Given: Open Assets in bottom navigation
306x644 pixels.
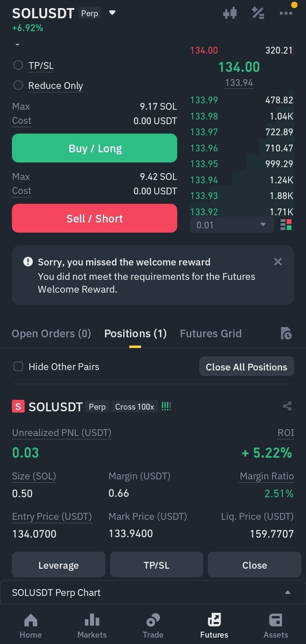Looking at the screenshot, I should [x=276, y=626].
